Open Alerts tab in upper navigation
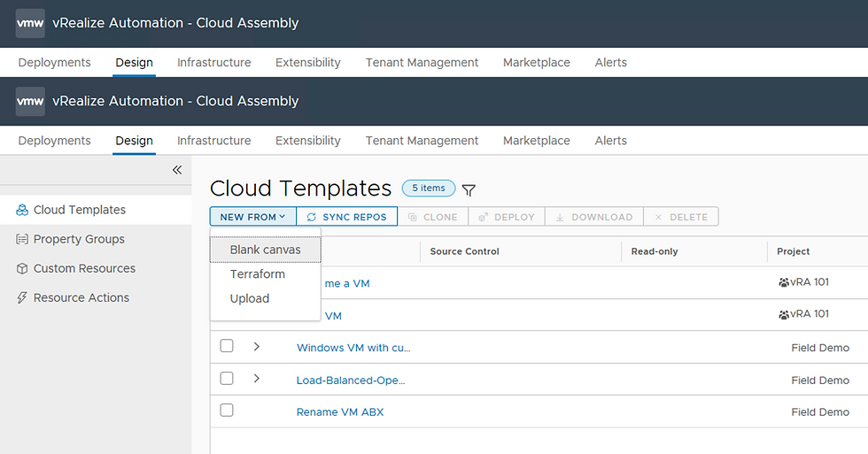This screenshot has width=868, height=454. [610, 63]
